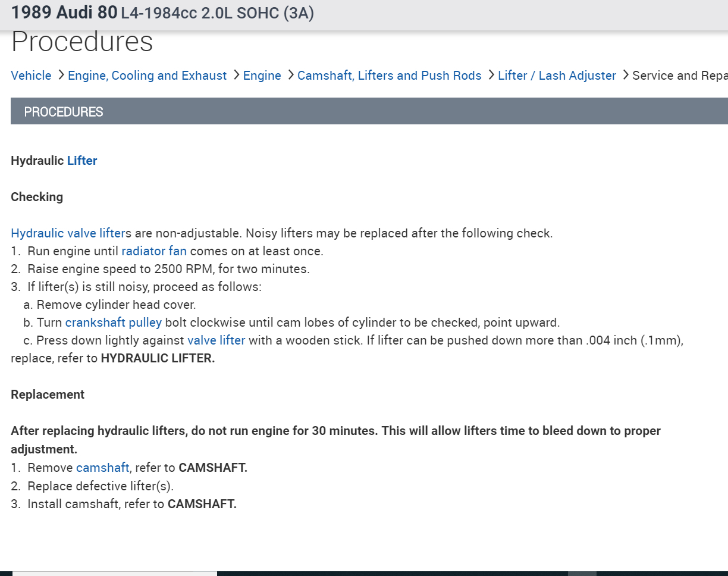Click the bold HYDRAULIC LIFTER reference text
This screenshot has width=728, height=576.
coord(158,359)
